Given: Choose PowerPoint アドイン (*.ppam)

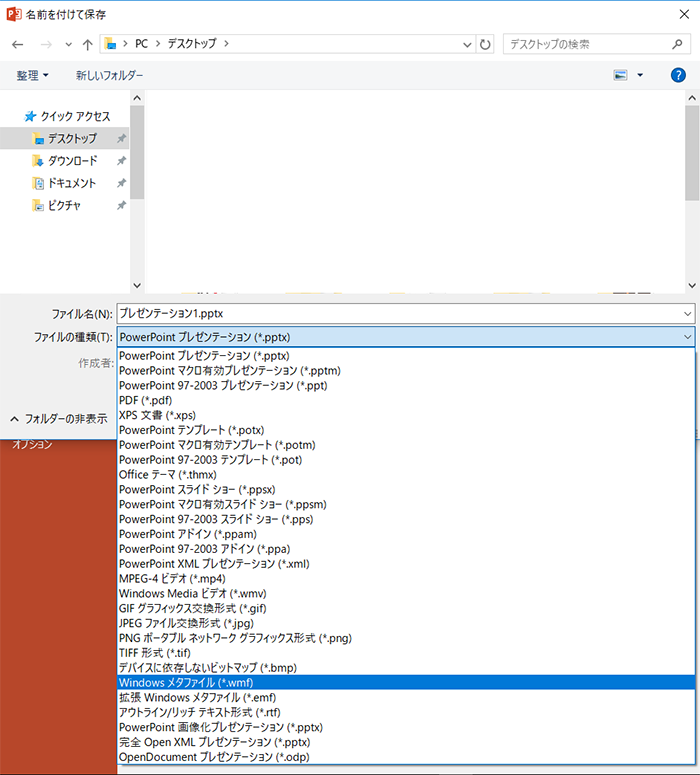Looking at the screenshot, I should 406,534.
